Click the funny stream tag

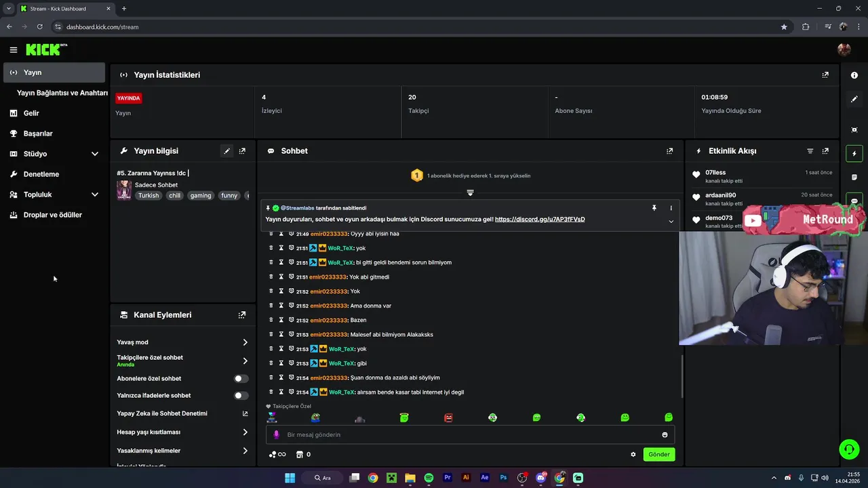point(229,196)
